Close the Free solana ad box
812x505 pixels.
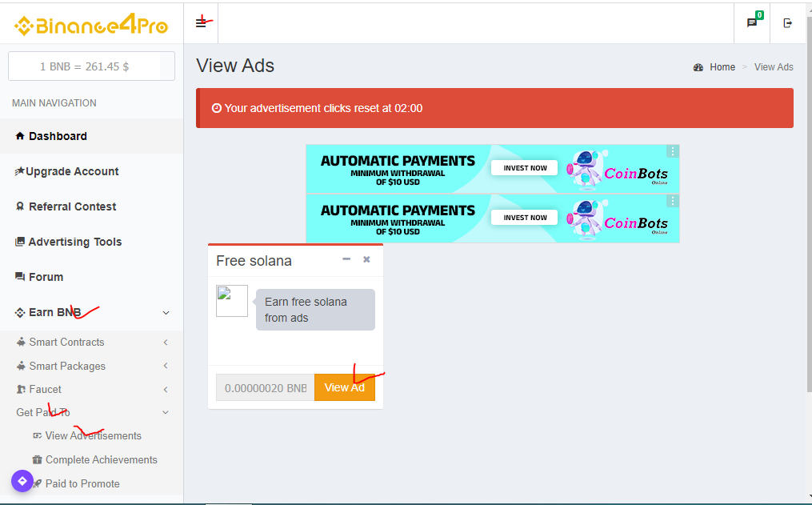coord(366,259)
